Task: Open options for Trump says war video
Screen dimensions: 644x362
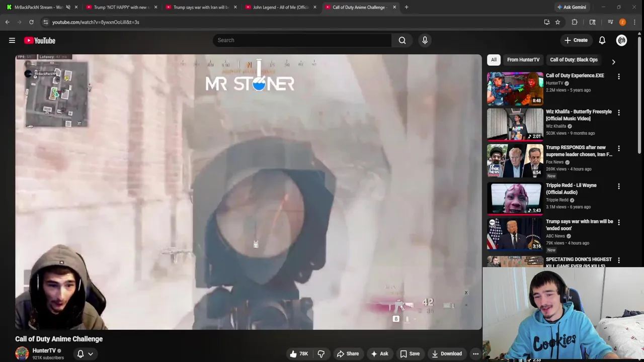Action: point(619,222)
